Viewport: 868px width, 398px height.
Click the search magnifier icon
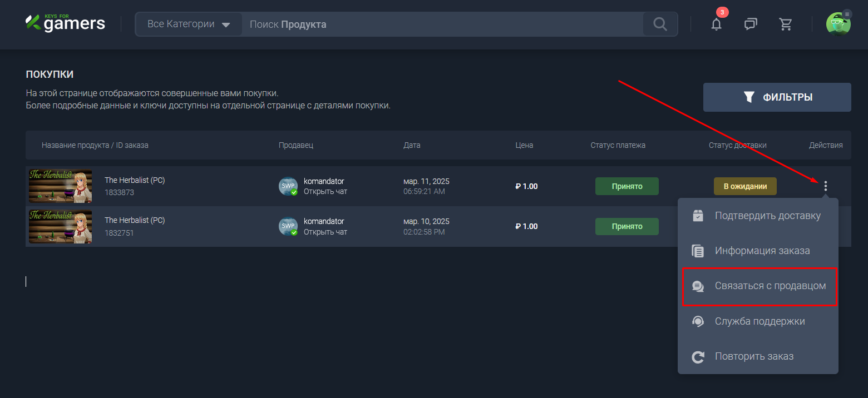point(660,24)
